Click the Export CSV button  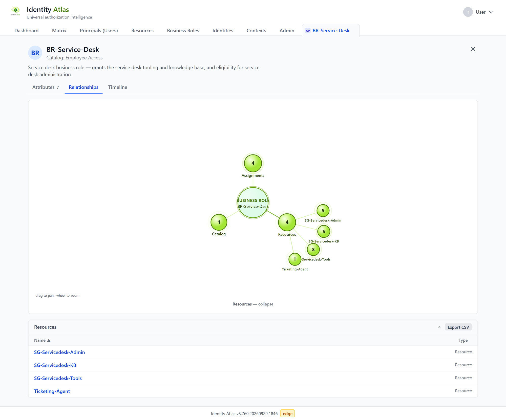(458, 327)
